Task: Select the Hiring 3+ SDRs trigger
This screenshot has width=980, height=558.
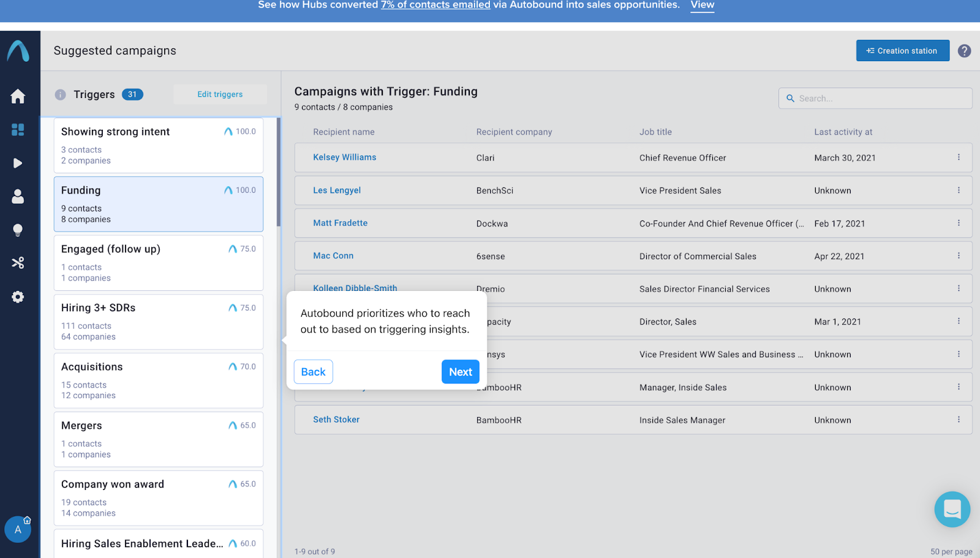Action: (159, 322)
